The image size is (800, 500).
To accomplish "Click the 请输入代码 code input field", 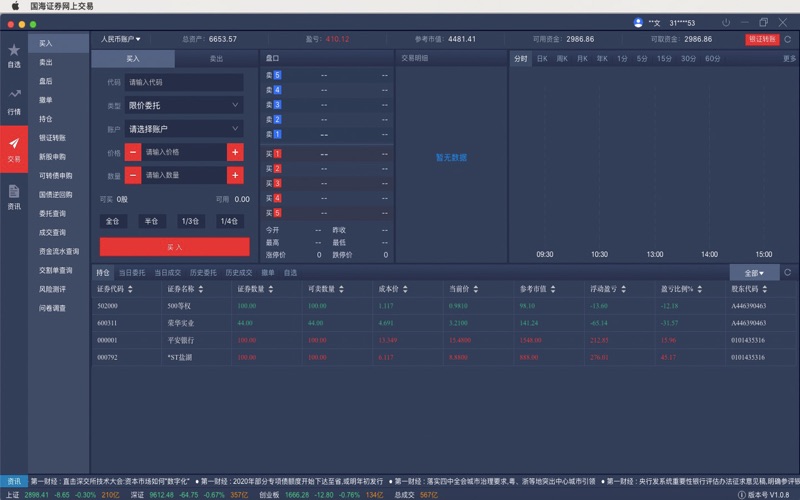I will 184,82.
